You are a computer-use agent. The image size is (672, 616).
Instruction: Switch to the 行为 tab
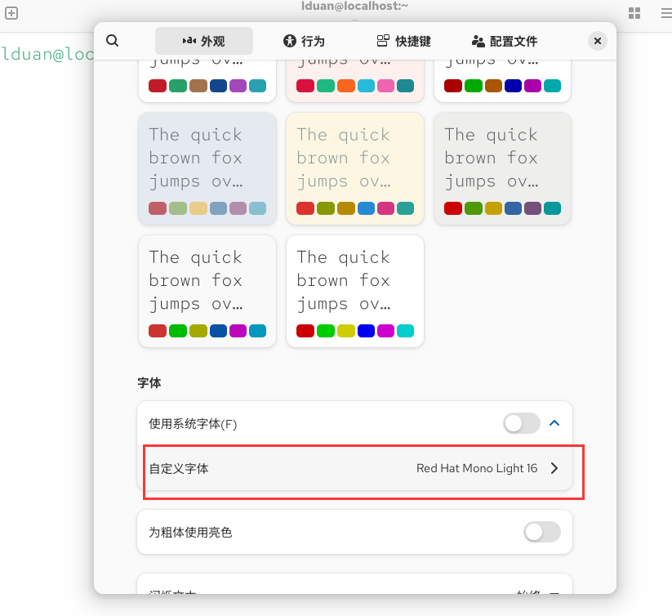tap(304, 41)
